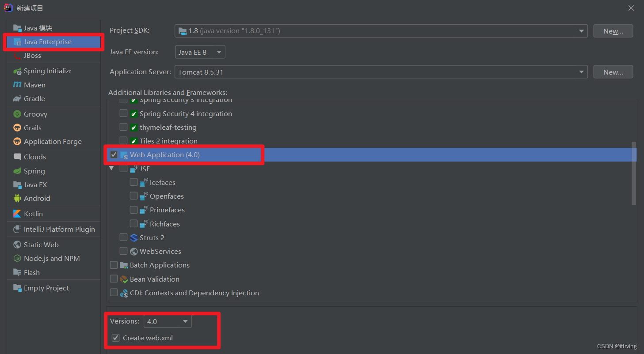This screenshot has height=354, width=644.
Task: Check the Batch Applications checkbox
Action: tap(114, 265)
